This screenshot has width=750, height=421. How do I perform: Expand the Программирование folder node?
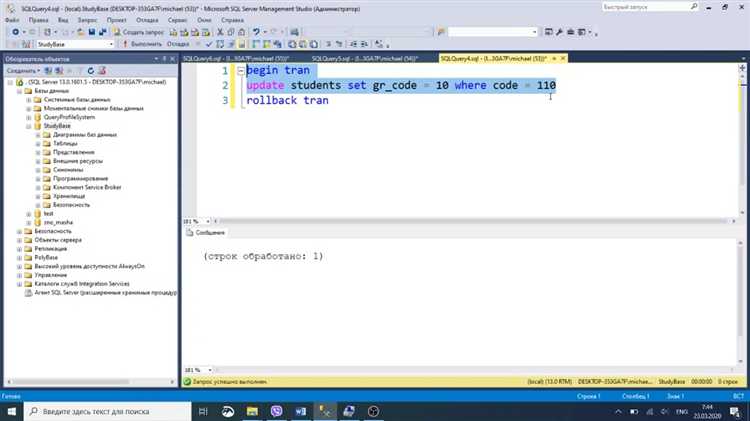coord(38,178)
